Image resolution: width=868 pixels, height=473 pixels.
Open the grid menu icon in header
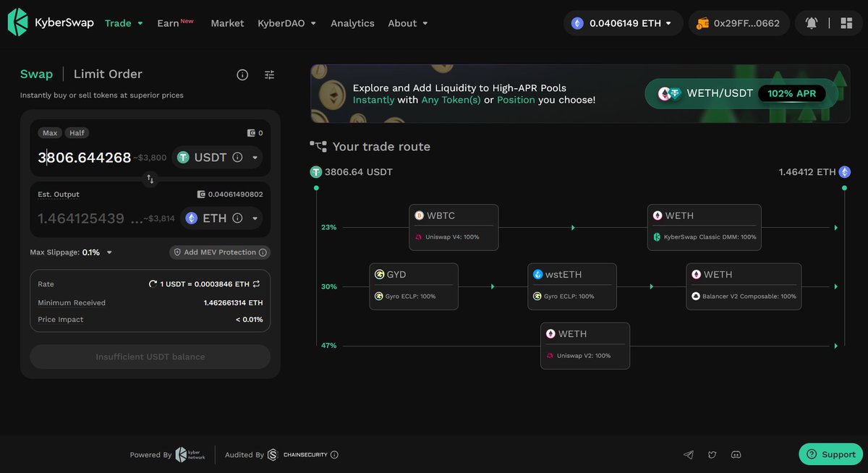click(846, 23)
